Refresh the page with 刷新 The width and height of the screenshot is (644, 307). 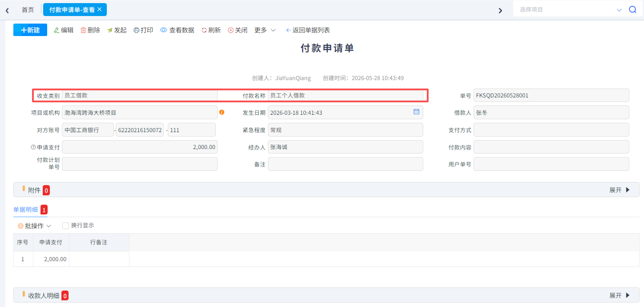point(211,30)
